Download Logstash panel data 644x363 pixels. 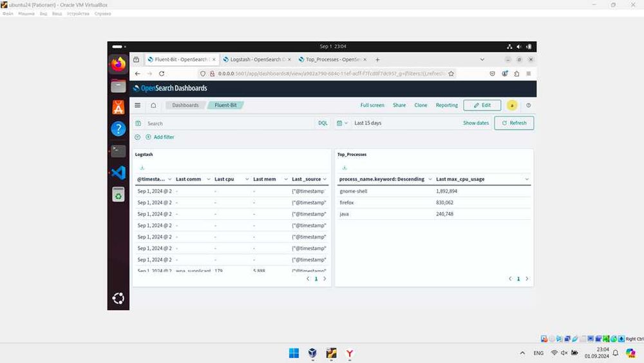click(142, 168)
